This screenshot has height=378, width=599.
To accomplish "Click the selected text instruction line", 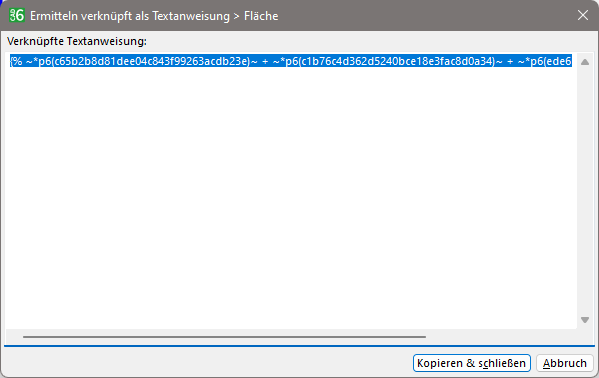I will (291, 61).
